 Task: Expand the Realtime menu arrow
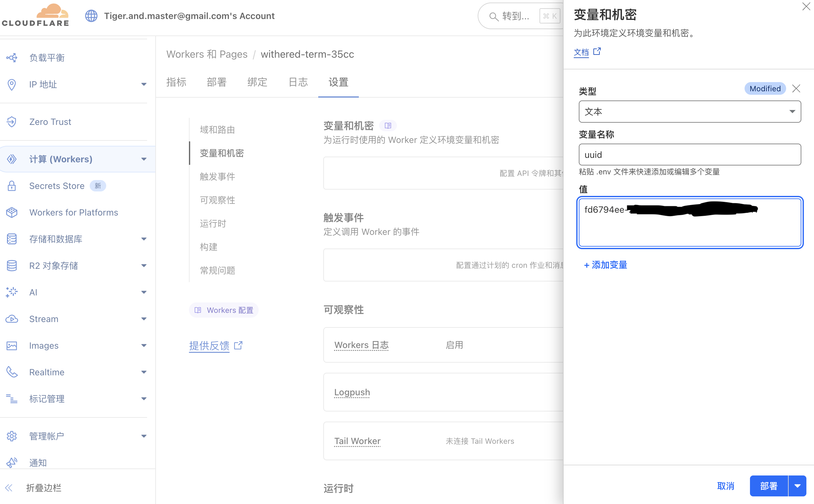[144, 372]
